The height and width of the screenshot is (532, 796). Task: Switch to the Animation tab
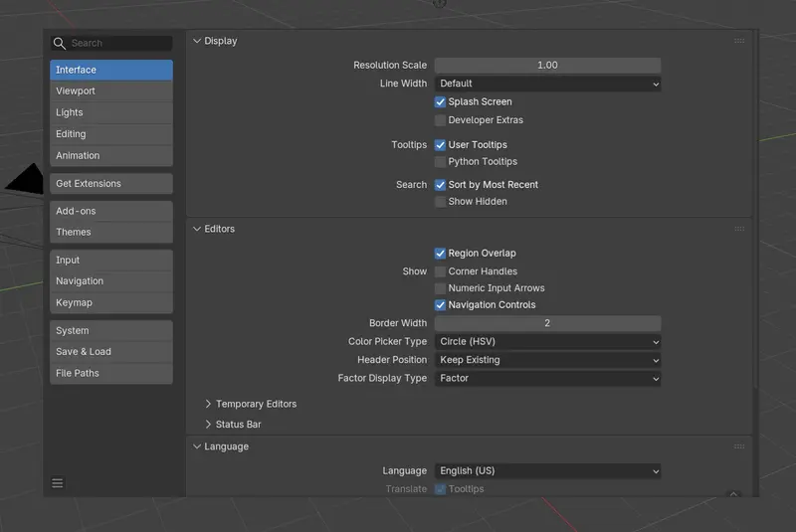(111, 156)
